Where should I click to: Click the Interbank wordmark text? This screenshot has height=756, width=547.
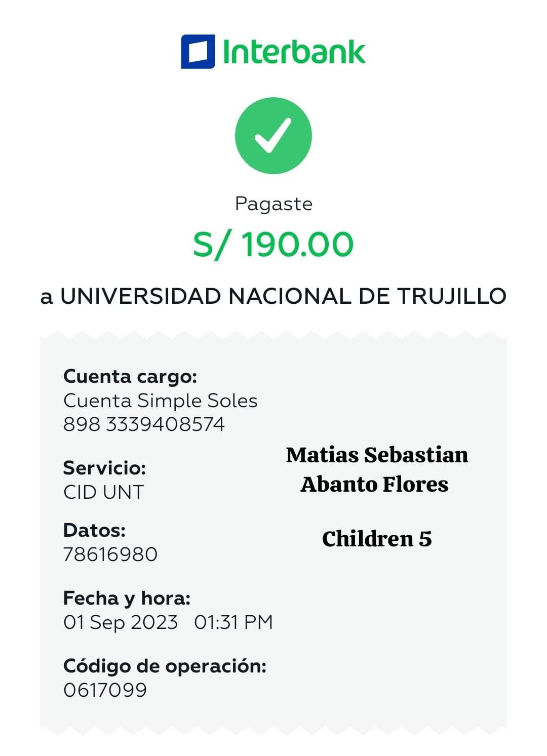point(294,52)
